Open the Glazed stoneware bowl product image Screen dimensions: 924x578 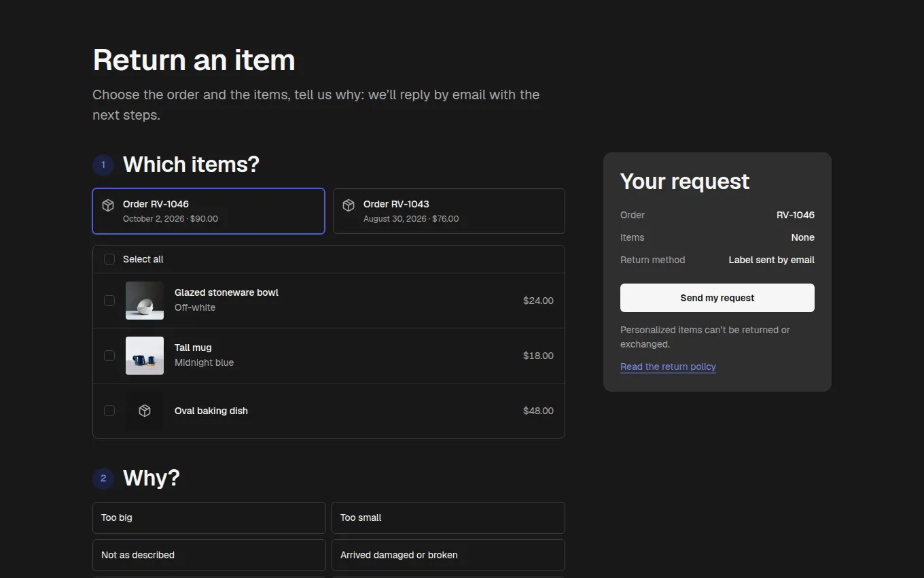[x=145, y=301]
